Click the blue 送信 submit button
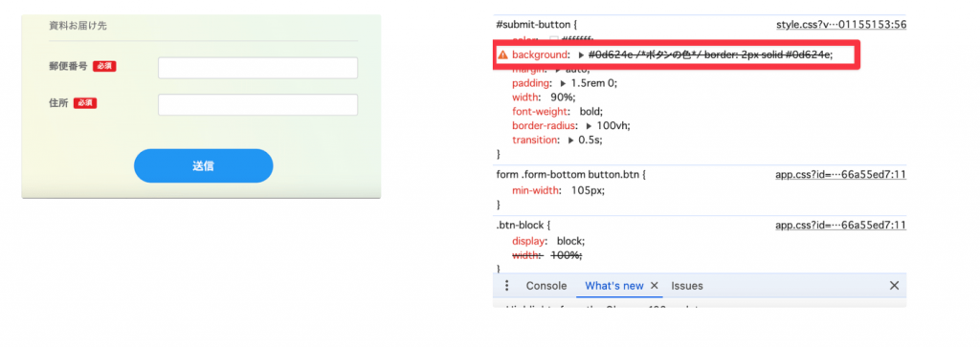 tap(203, 166)
